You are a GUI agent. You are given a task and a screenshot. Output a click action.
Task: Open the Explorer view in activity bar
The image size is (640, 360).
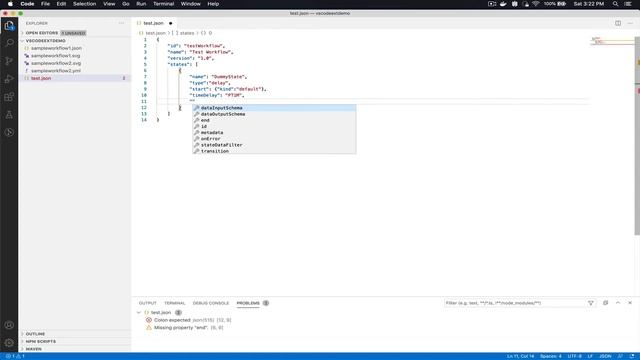point(9,26)
